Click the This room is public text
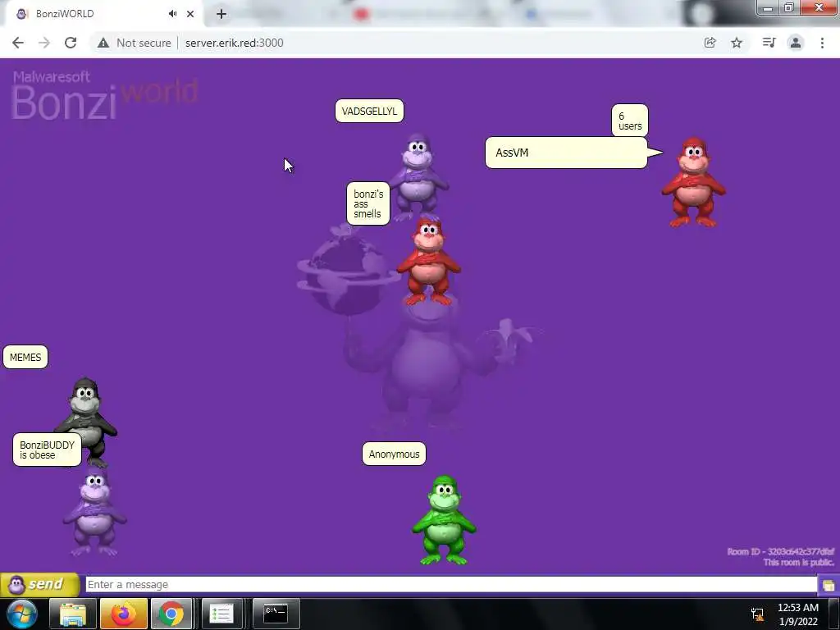840x630 pixels. (799, 562)
